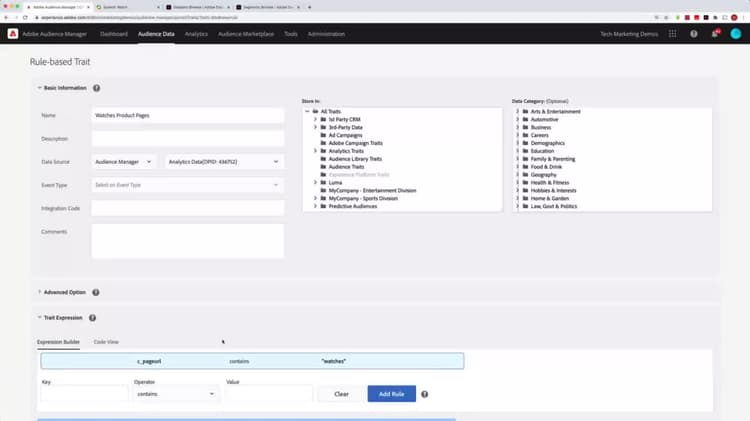Expand the 1st Party CRM folder

coord(315,120)
